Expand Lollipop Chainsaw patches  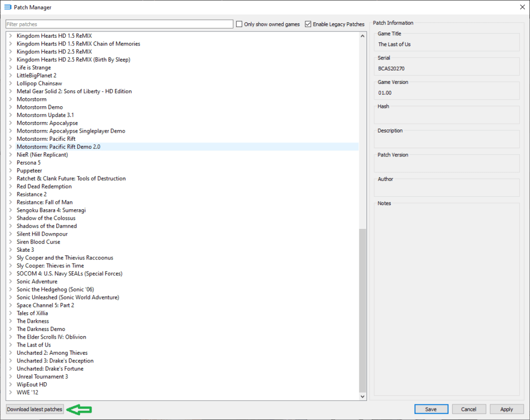point(10,83)
